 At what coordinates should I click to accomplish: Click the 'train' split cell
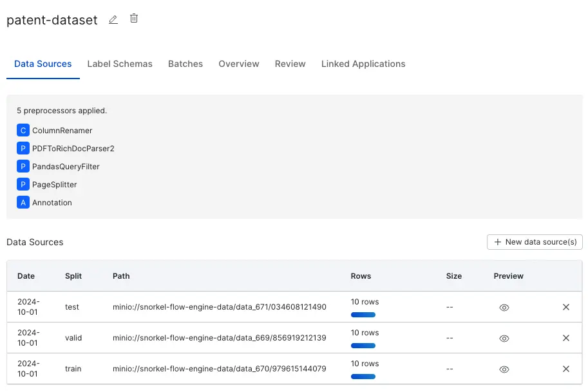coord(73,369)
